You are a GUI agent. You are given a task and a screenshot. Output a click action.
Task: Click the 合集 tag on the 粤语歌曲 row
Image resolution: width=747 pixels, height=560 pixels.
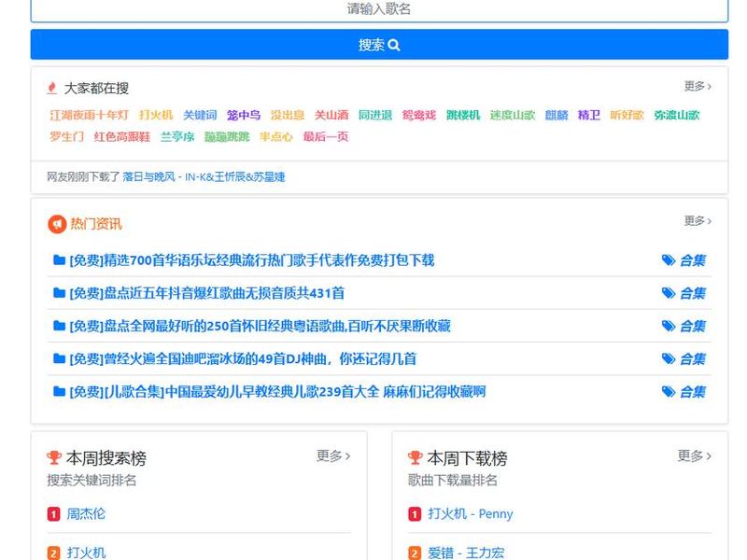click(x=684, y=326)
